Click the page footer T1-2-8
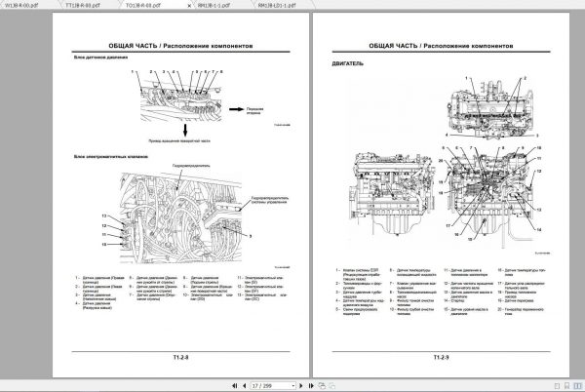Image resolution: width=585 pixels, height=392 pixels. click(x=181, y=357)
